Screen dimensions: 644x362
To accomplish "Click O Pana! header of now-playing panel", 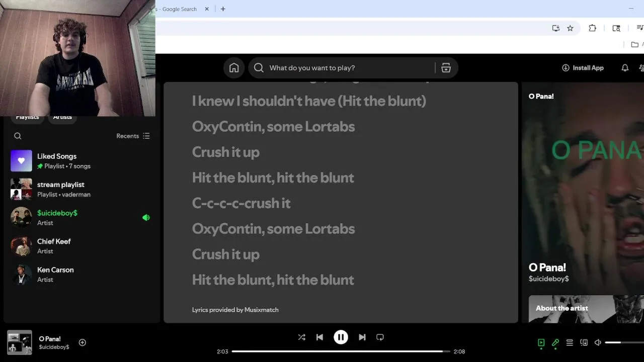I will [x=541, y=96].
